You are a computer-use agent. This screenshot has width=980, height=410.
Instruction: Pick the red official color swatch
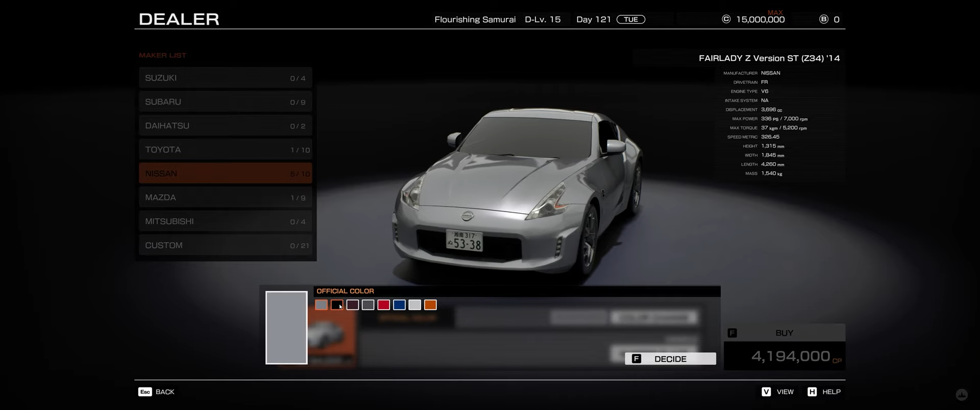point(384,305)
